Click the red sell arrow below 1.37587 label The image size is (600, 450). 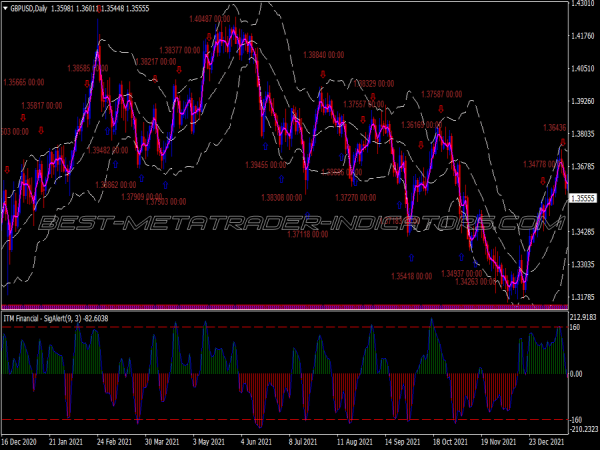click(x=441, y=109)
